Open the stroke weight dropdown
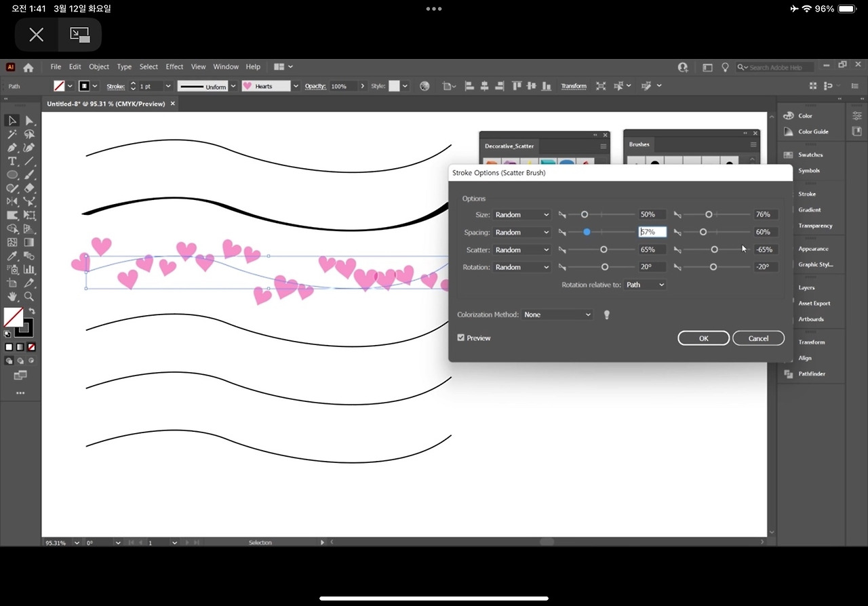Viewport: 868px width, 606px height. pyautogui.click(x=167, y=86)
